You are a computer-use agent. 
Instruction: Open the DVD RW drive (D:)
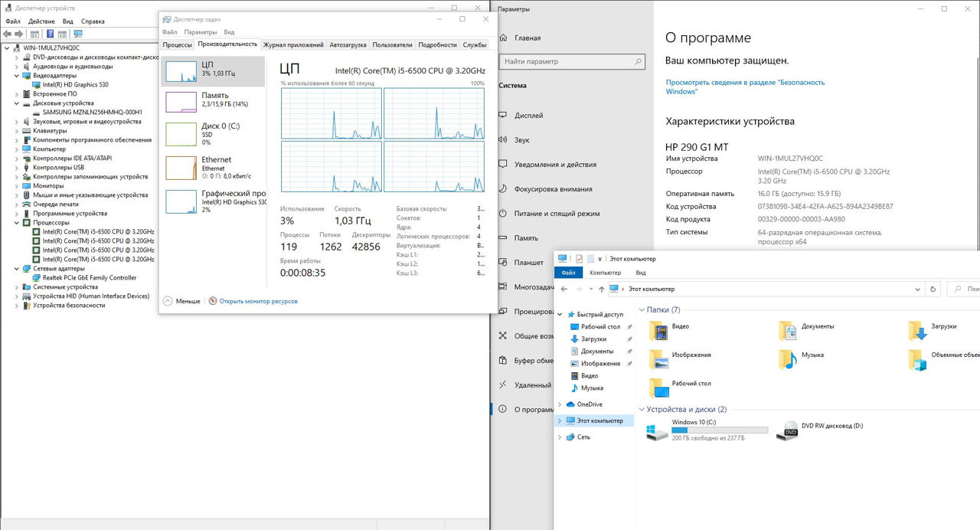(x=787, y=430)
